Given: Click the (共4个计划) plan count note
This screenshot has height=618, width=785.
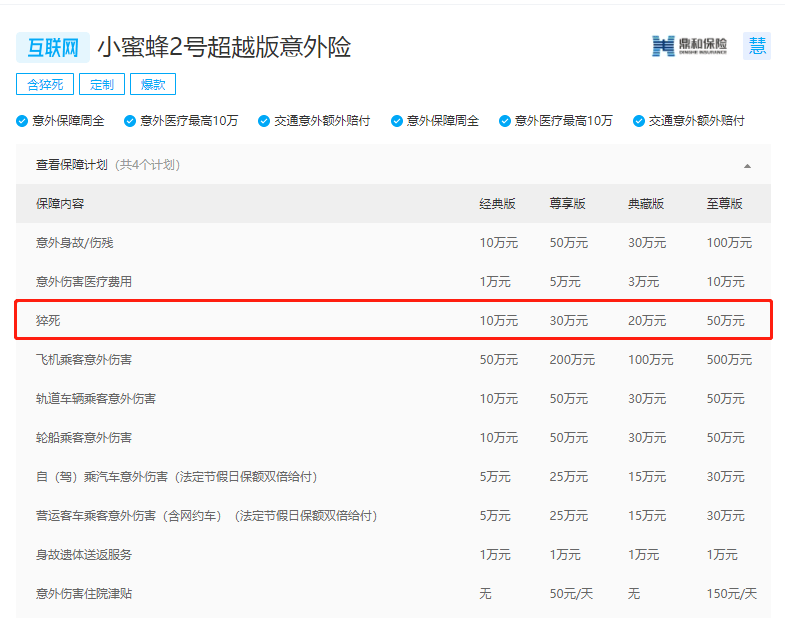Looking at the screenshot, I should click(148, 165).
